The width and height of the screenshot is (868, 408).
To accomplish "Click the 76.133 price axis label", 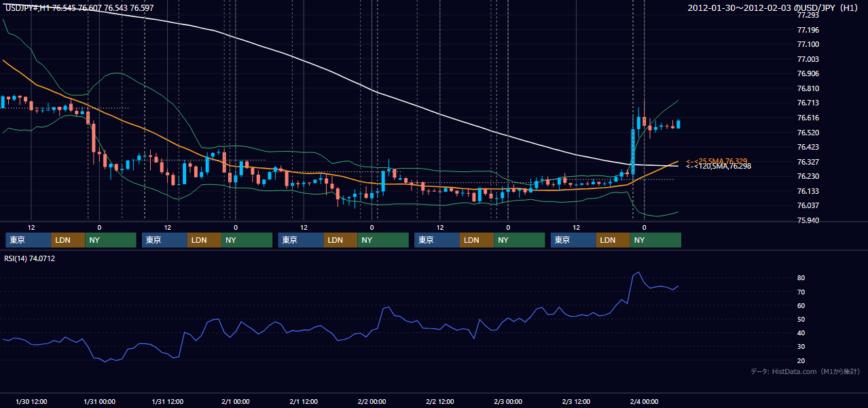I will [x=808, y=191].
